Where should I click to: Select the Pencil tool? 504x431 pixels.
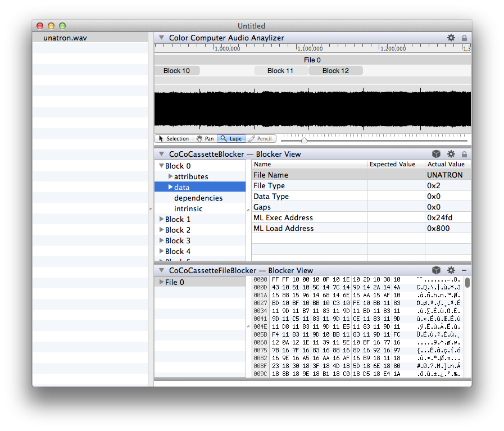coord(260,139)
